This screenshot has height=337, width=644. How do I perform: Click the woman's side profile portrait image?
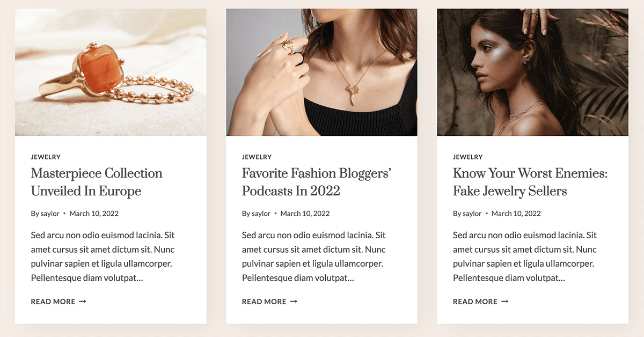pyautogui.click(x=532, y=72)
